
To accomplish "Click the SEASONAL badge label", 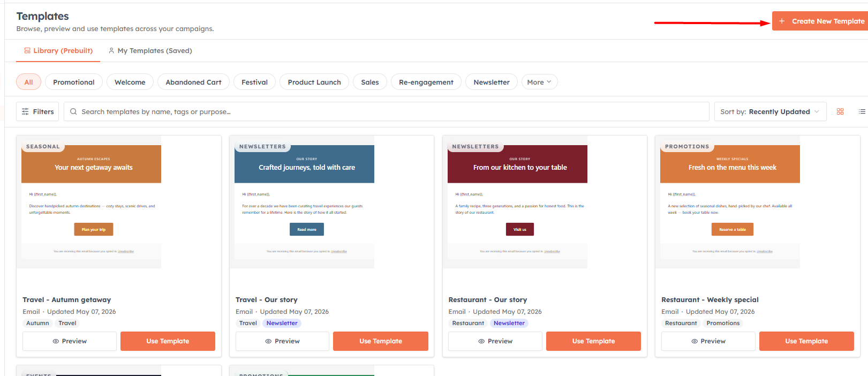I will [43, 146].
